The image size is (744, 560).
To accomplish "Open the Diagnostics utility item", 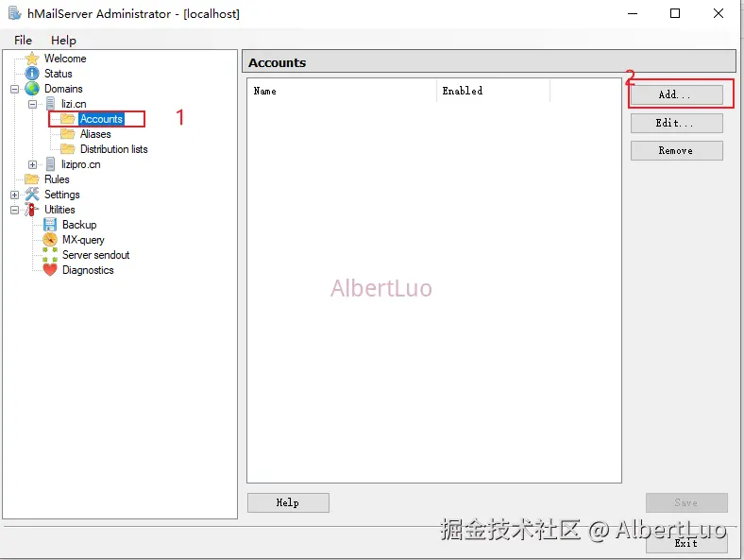I will coord(88,270).
